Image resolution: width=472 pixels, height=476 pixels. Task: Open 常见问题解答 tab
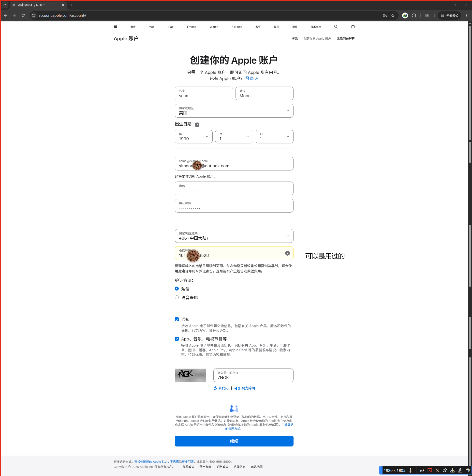(345, 39)
